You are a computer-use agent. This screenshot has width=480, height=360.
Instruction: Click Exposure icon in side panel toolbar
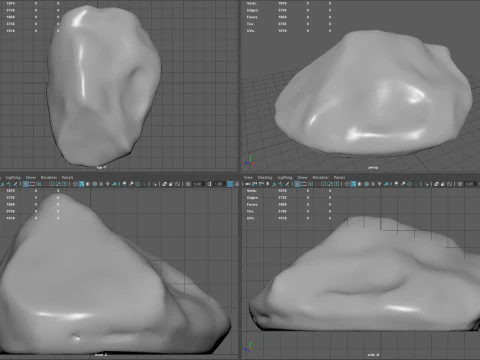(x=460, y=184)
